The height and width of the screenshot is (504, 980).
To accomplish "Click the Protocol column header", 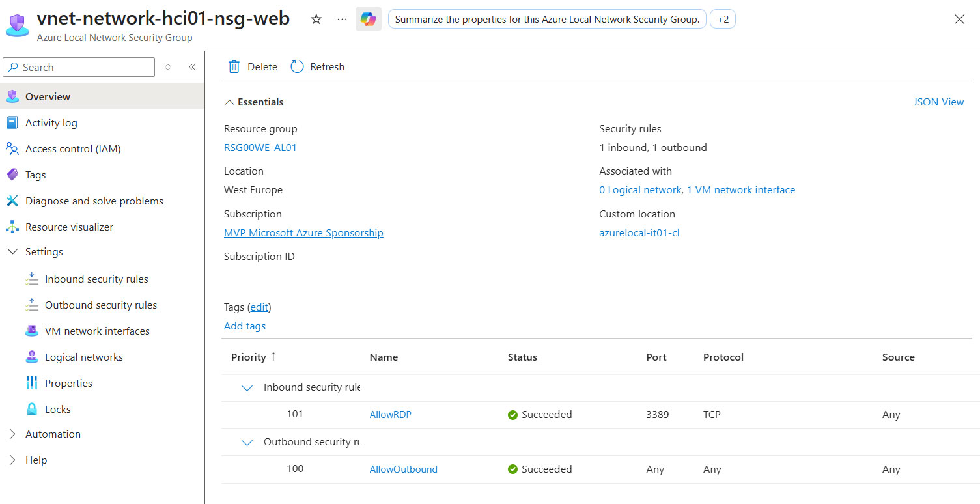I will pyautogui.click(x=723, y=357).
